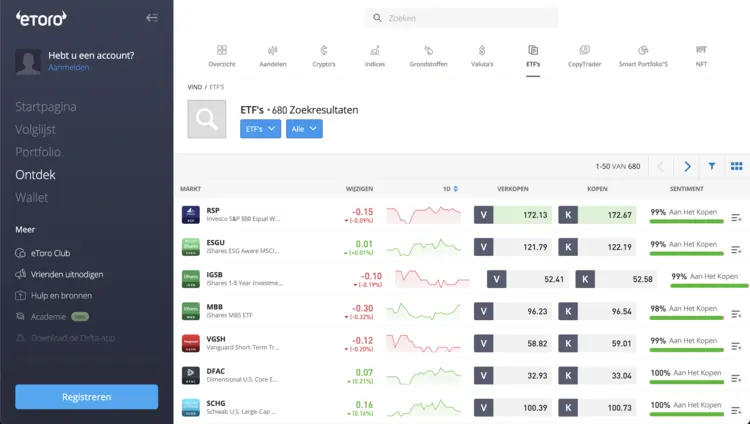Change the 1D time period sorter
The height and width of the screenshot is (424, 750).
(x=450, y=189)
